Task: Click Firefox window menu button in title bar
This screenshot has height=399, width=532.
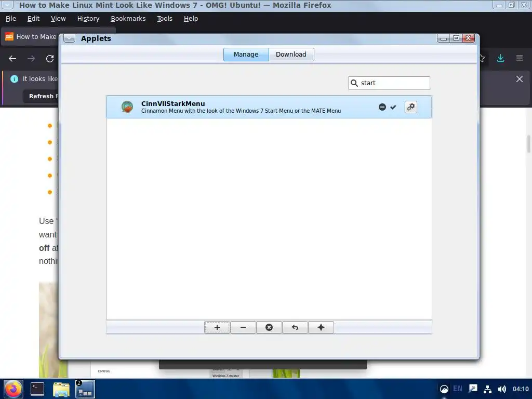Action: click(7, 5)
